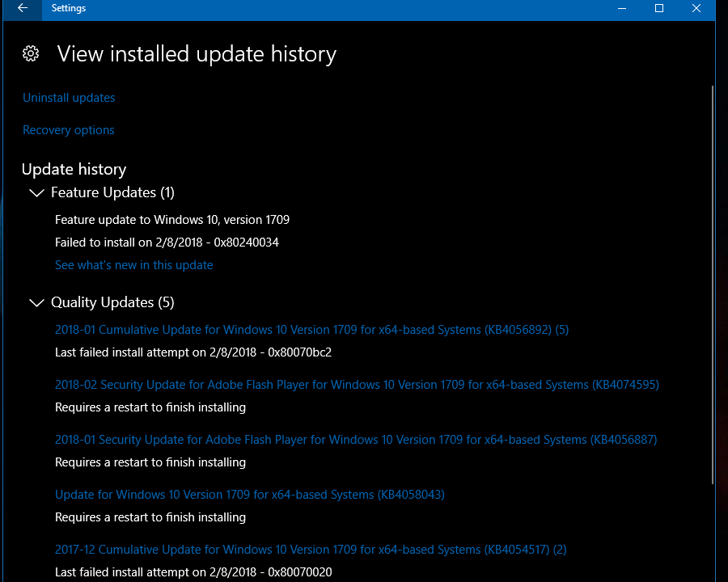Collapse the Feature Updates section chevron
Screen dimensions: 728x582
[36, 193]
